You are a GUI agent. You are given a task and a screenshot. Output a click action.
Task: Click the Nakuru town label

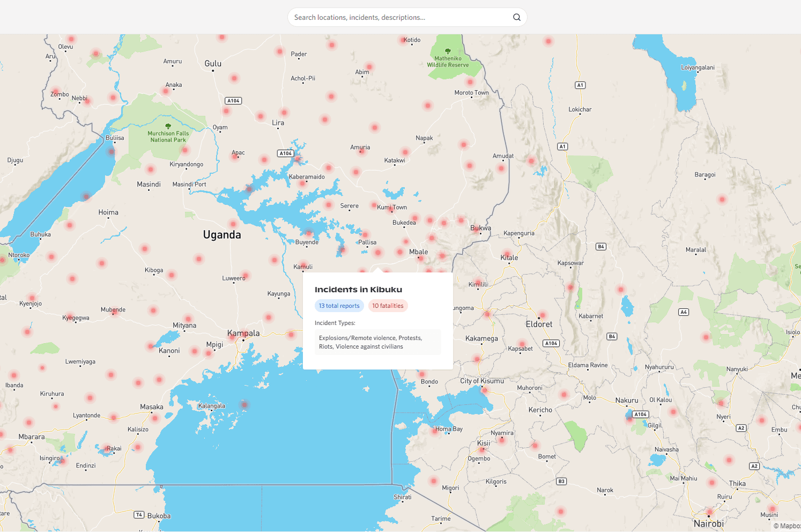(x=627, y=401)
